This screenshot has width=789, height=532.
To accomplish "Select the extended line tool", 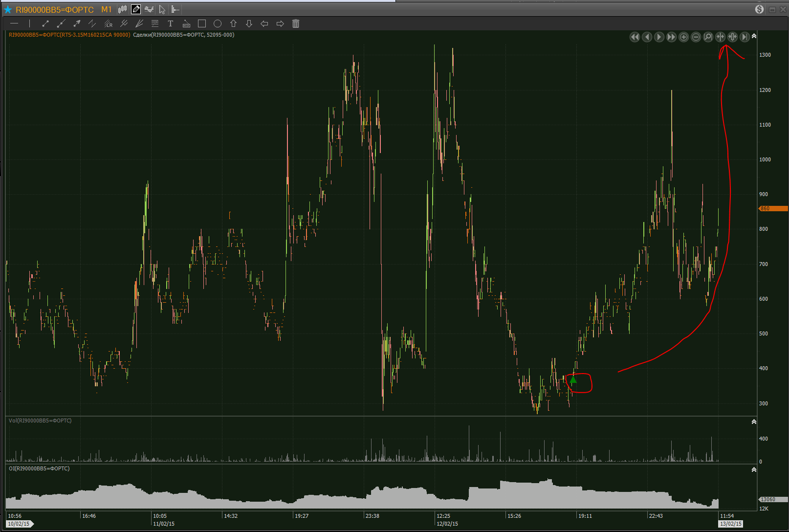I will 61,23.
